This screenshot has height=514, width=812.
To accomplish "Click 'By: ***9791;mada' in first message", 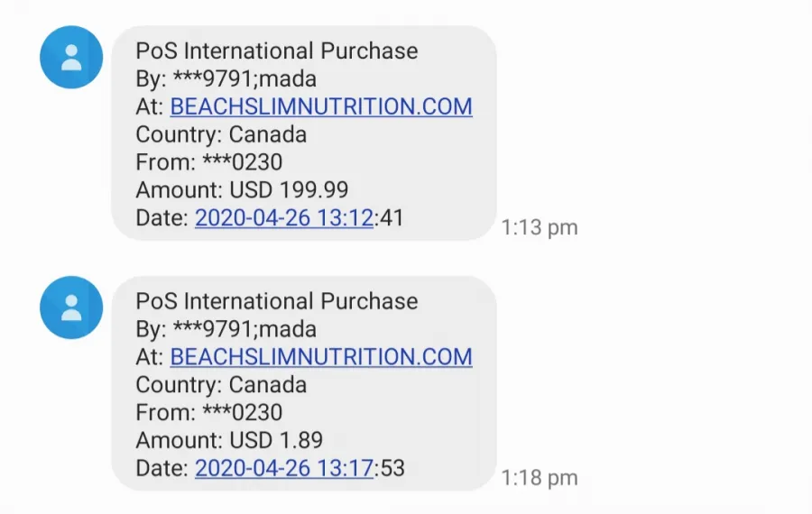I will click(226, 79).
